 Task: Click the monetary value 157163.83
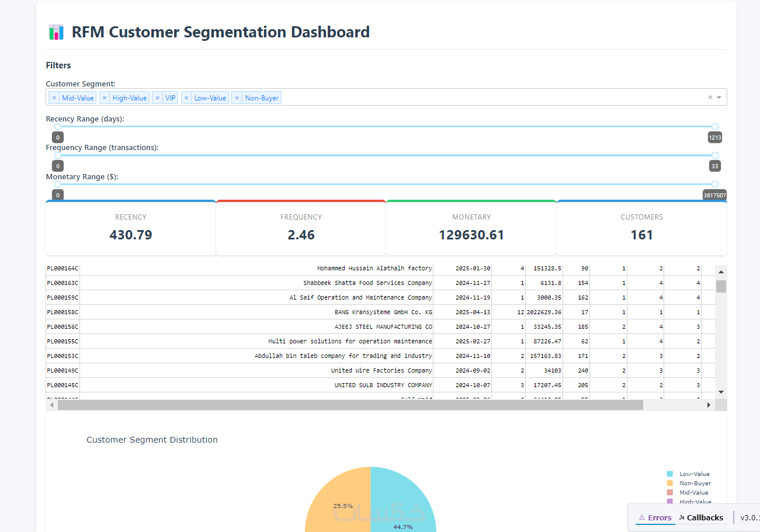[x=544, y=356]
